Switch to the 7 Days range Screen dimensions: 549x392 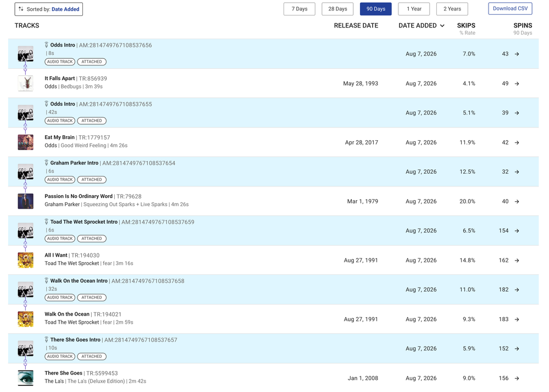(300, 9)
